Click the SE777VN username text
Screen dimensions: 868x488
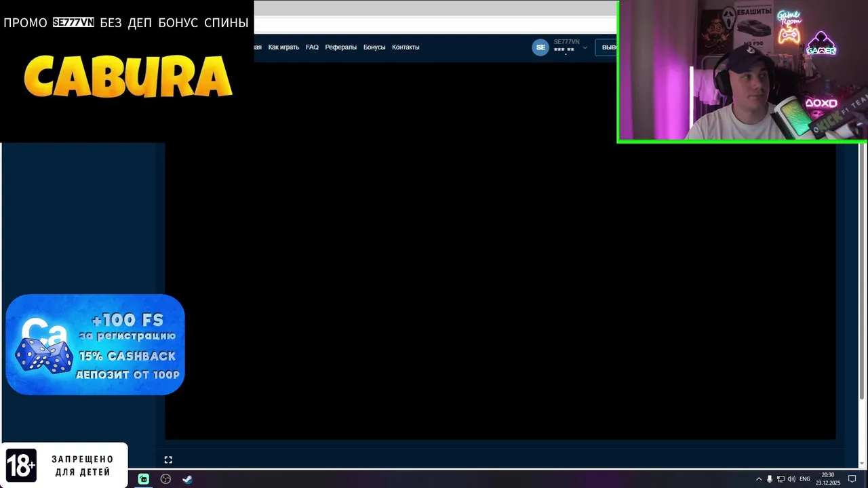pos(566,42)
